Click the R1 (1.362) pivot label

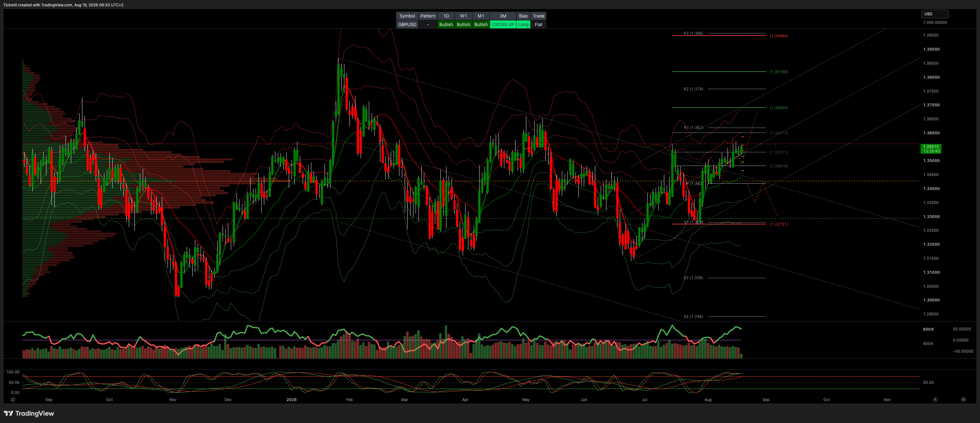point(693,128)
